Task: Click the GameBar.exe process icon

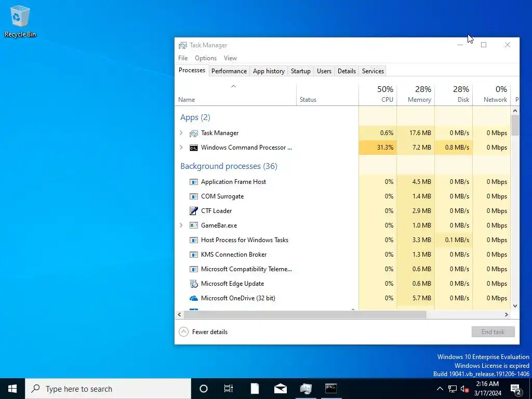Action: (x=193, y=225)
